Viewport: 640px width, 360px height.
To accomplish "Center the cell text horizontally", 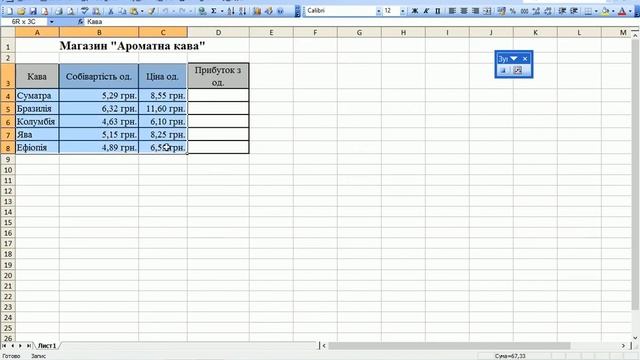I will click(464, 11).
